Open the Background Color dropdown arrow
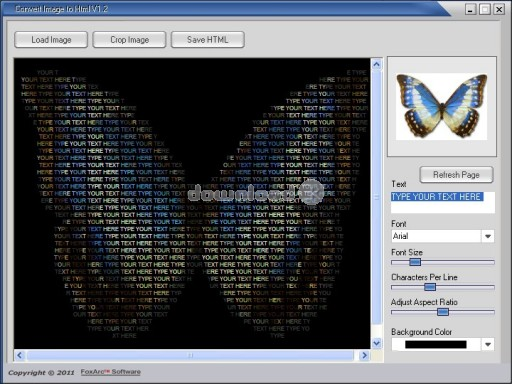Image resolution: width=512 pixels, height=384 pixels. pos(488,344)
